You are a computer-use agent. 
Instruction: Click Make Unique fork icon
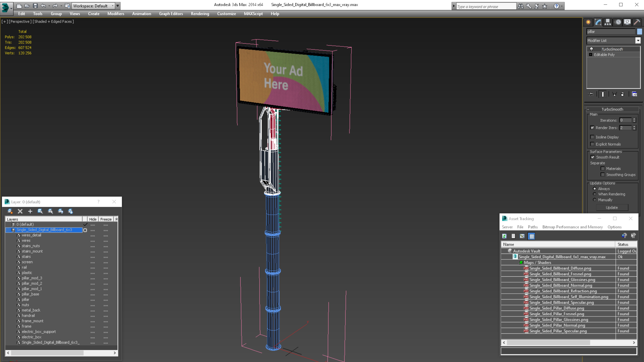tap(614, 94)
